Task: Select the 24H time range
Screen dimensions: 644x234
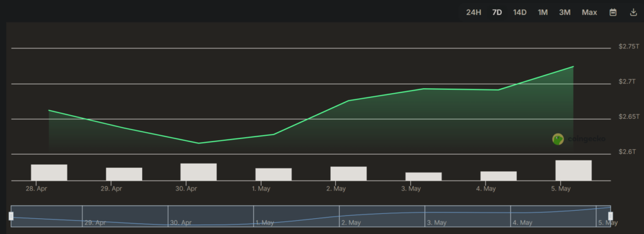Action: point(473,13)
